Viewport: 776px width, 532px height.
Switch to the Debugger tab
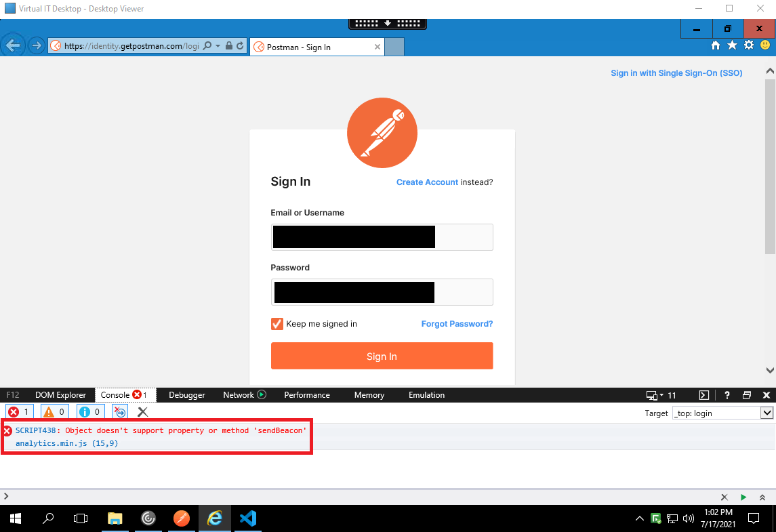[186, 394]
